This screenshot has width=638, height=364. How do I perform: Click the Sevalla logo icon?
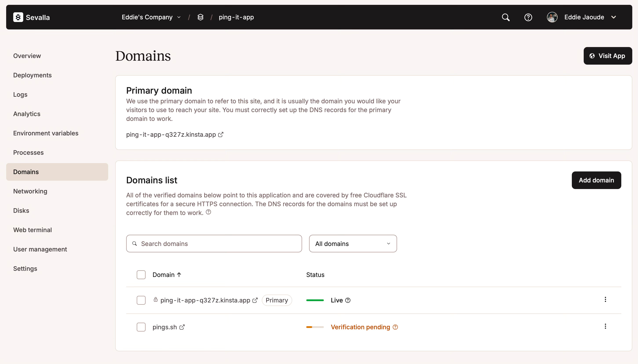point(18,17)
